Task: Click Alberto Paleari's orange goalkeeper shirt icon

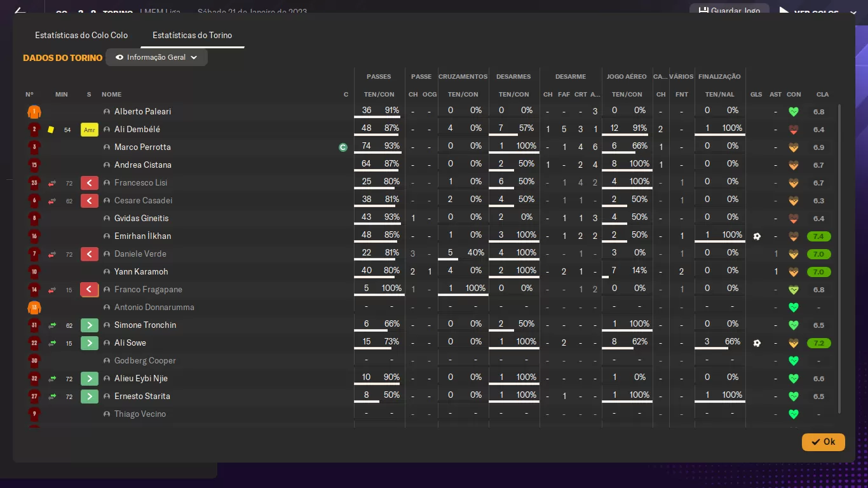Action: [34, 112]
